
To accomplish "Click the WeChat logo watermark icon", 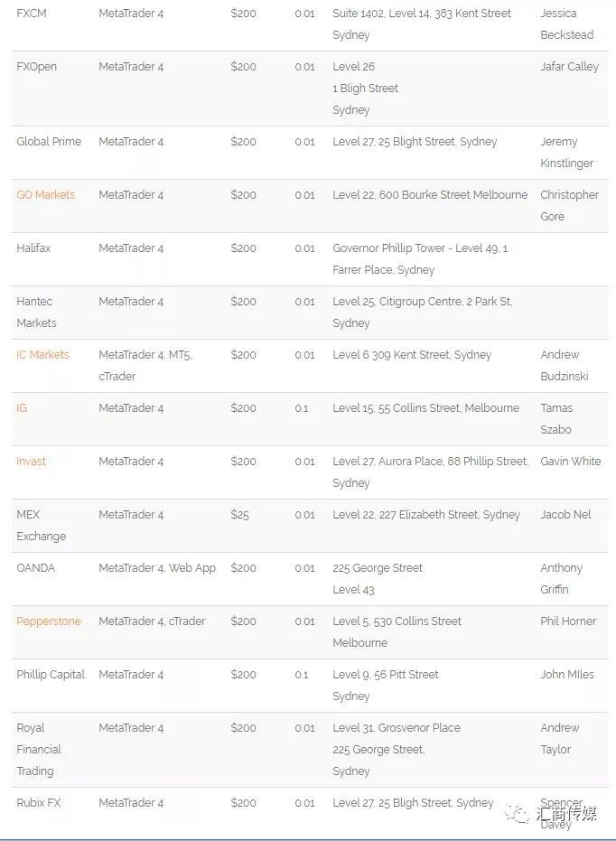I will tap(518, 814).
